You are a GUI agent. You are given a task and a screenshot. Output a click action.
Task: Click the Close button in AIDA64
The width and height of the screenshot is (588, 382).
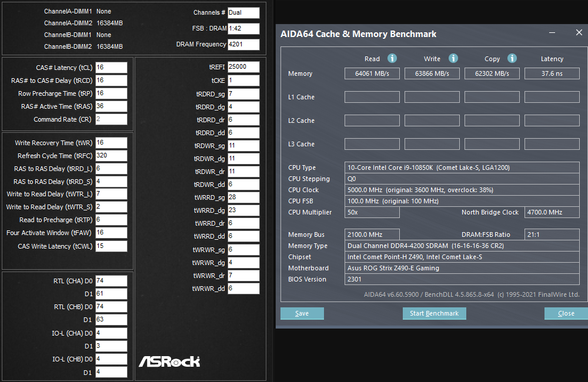click(x=566, y=313)
